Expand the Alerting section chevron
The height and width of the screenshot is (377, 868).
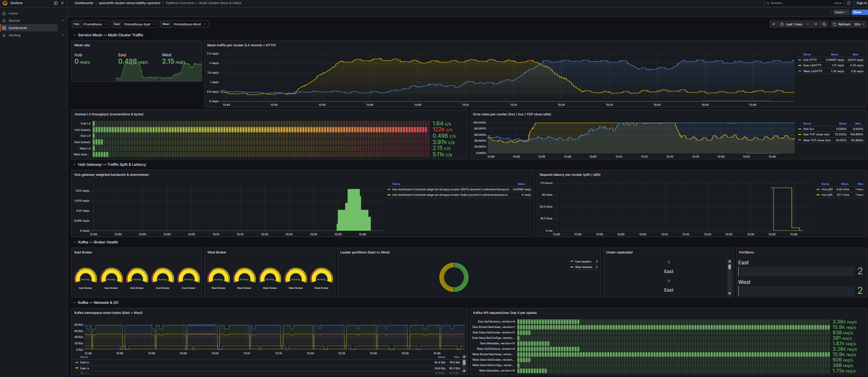(63, 35)
